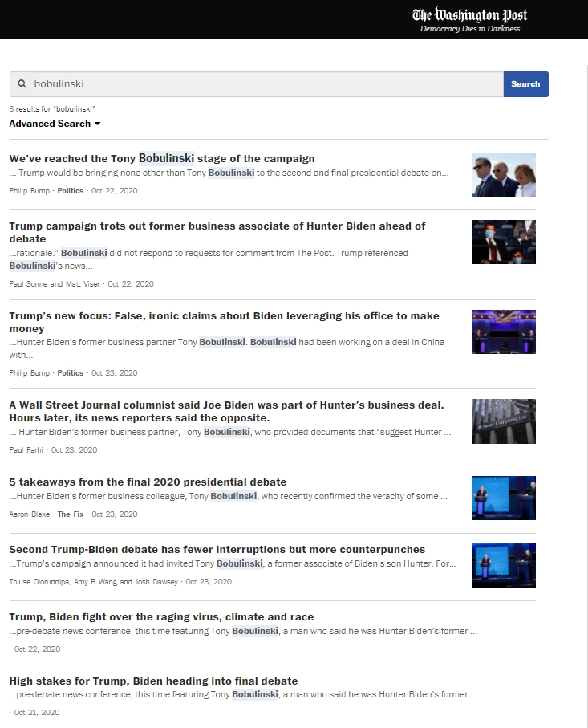Click thumbnail of the Bidens in sunglasses
Screen dimensions: 588x728
tap(504, 174)
